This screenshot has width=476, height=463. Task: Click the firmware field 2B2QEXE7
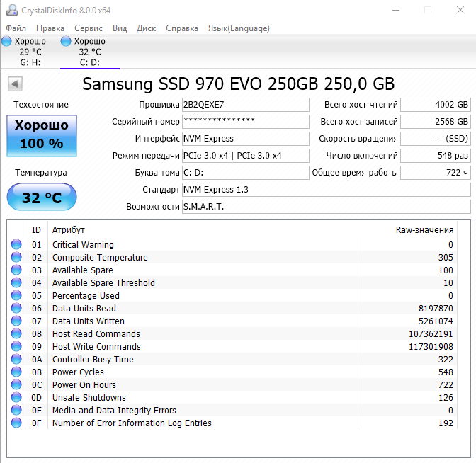(x=246, y=105)
